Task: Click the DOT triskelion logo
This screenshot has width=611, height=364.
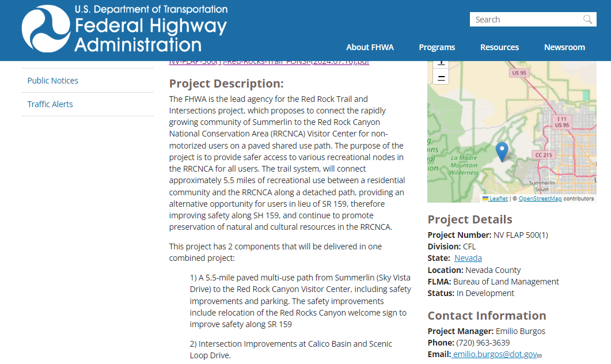Action: point(46,29)
